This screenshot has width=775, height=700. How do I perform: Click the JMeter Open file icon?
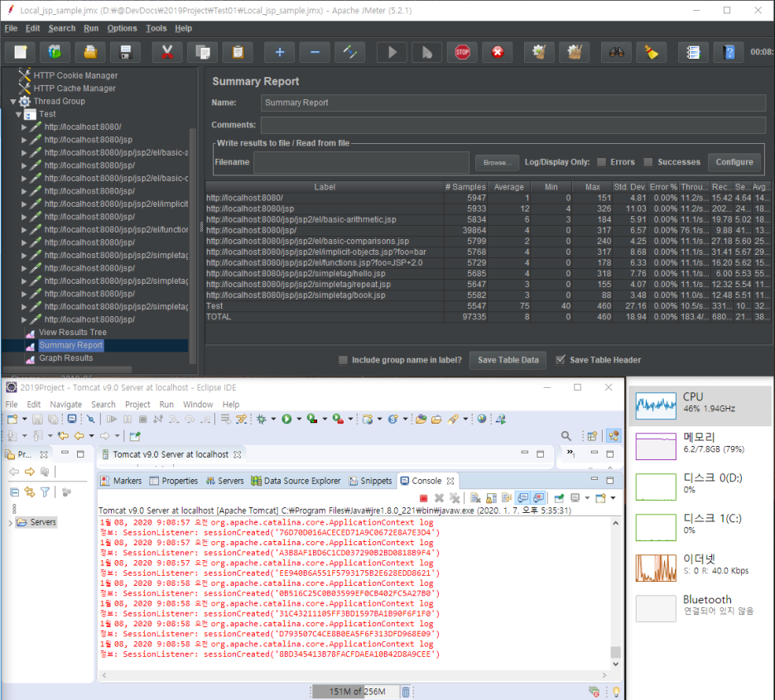90,52
